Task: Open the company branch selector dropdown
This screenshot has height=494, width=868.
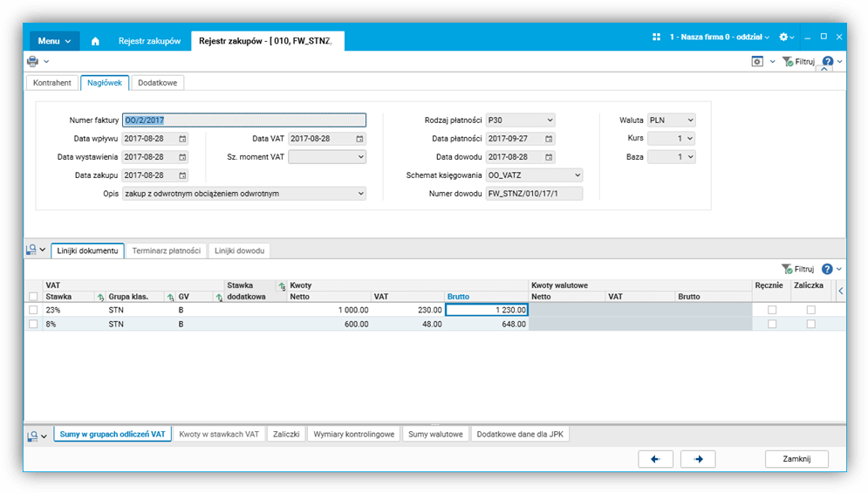Action: (719, 38)
